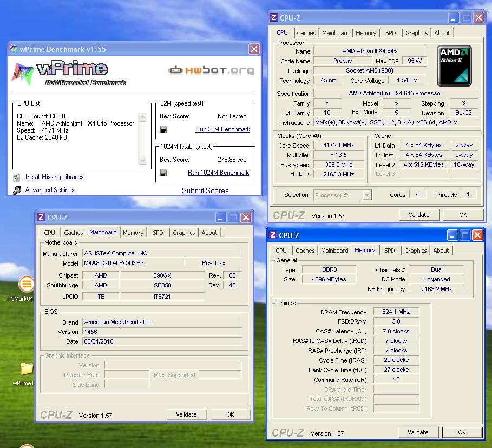Click the 278,89 sec best score
Image resolution: width=492 pixels, height=448 pixels.
point(232,160)
